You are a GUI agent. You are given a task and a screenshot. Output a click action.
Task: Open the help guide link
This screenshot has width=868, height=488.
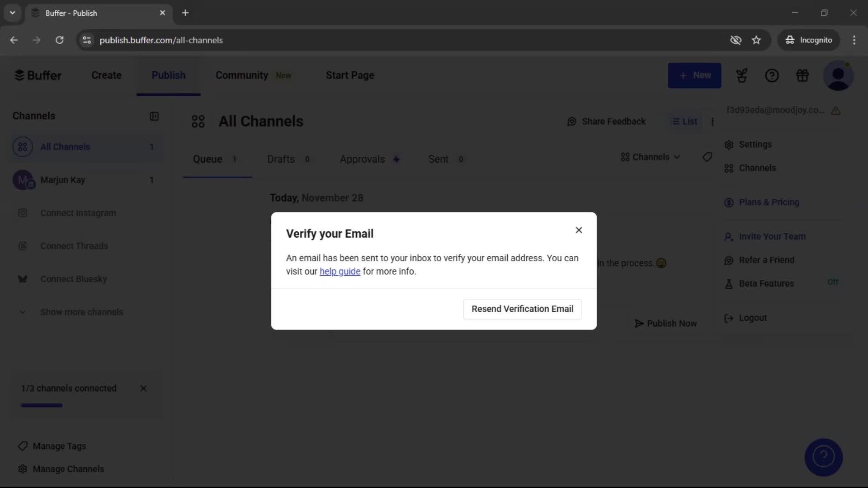point(340,271)
